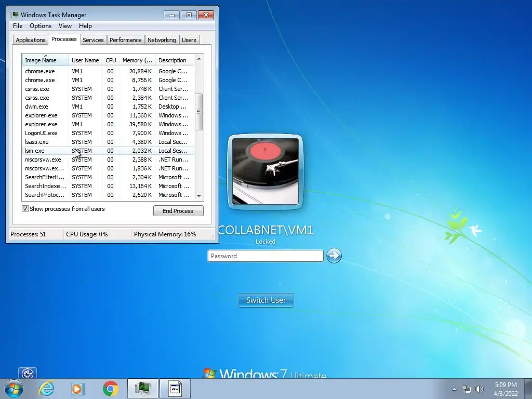This screenshot has width=532, height=399.
Task: Select the chrome.exe row using 8,756 K
Action: pos(108,80)
